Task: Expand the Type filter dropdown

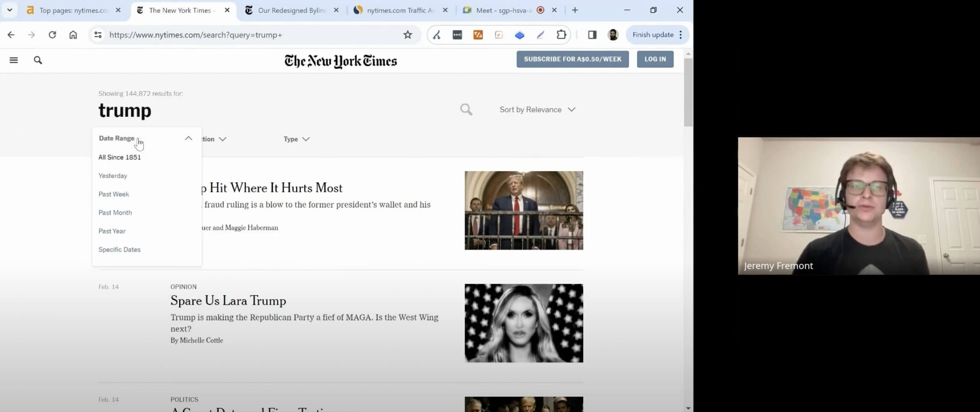Action: tap(296, 139)
